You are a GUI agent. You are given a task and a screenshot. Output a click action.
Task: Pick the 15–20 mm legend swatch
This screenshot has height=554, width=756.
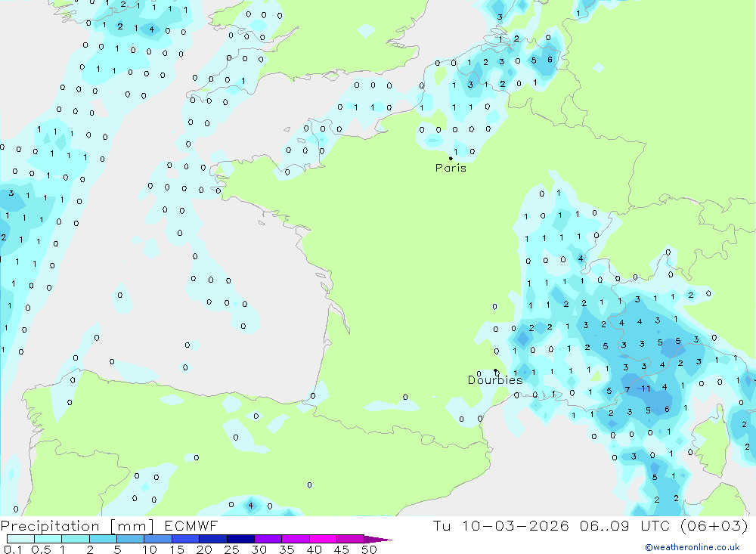pyautogui.click(x=186, y=539)
